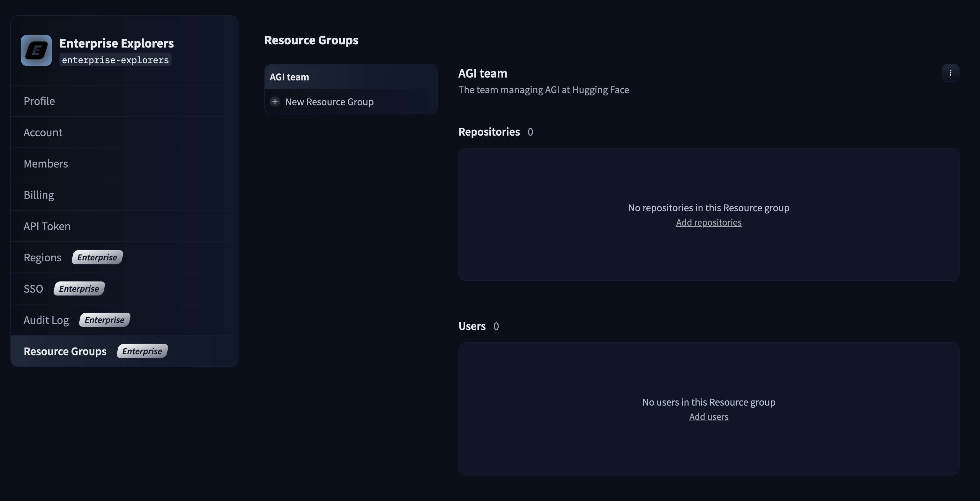This screenshot has width=980, height=501.
Task: View the Audit Log page
Action: point(46,320)
